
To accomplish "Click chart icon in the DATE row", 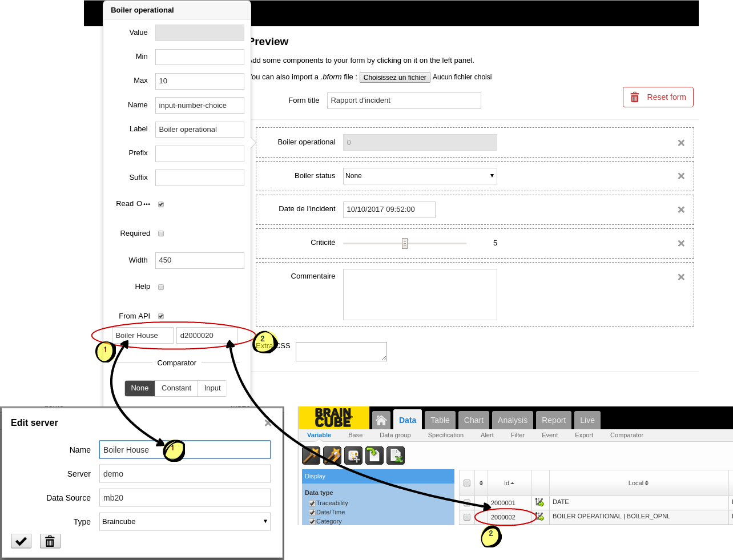I will click(539, 502).
